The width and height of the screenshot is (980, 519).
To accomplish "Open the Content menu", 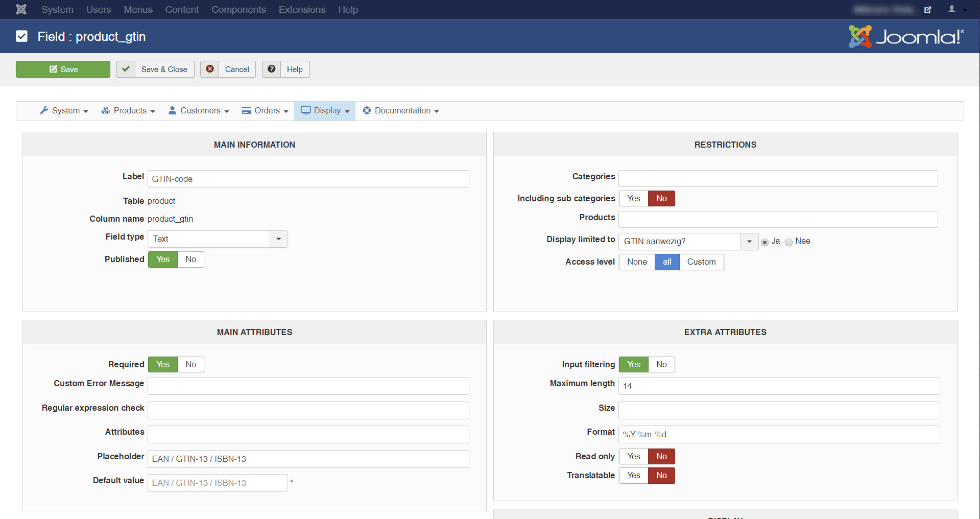I will (x=182, y=10).
